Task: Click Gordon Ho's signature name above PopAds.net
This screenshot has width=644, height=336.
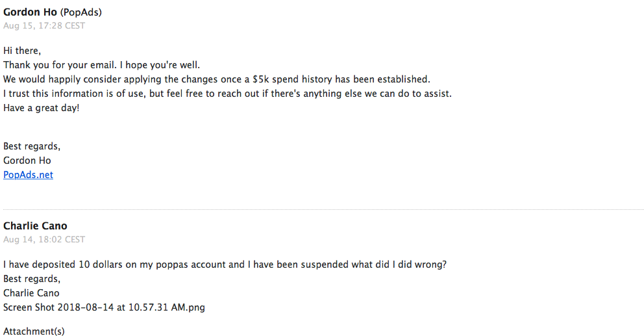Action: coord(27,161)
